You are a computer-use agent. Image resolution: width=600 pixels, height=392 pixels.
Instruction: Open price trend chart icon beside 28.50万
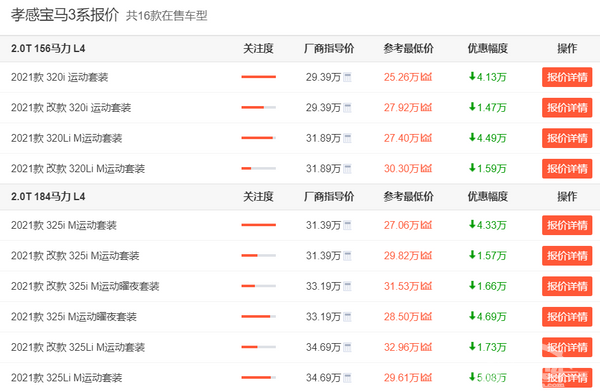click(x=426, y=317)
